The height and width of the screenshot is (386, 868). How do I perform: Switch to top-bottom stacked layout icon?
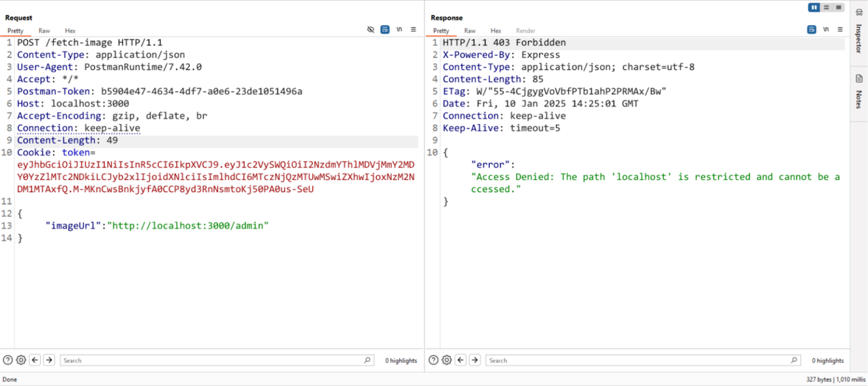pos(826,7)
